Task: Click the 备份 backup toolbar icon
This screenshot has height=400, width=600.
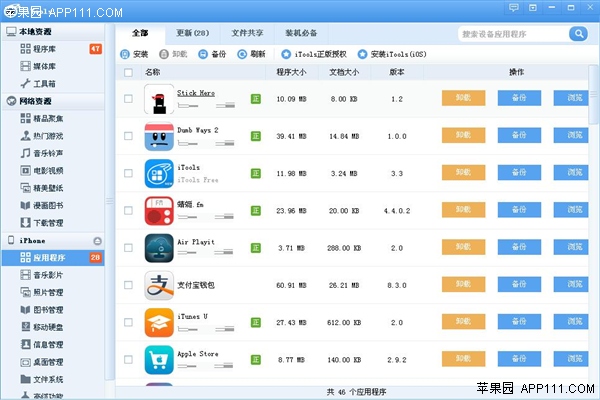Action: pyautogui.click(x=204, y=54)
